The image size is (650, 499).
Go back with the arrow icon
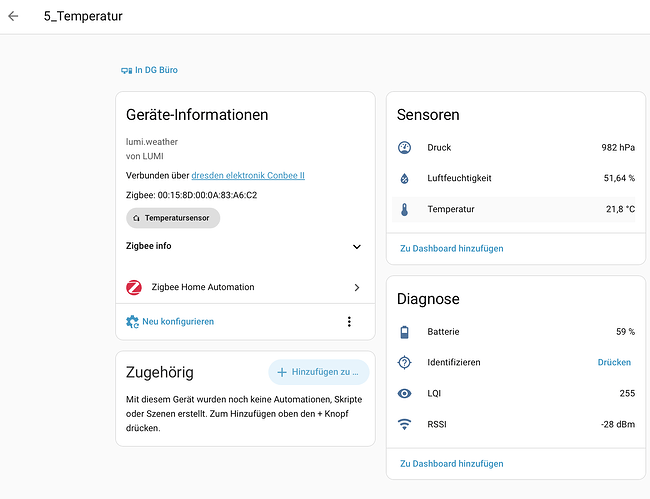pos(13,16)
